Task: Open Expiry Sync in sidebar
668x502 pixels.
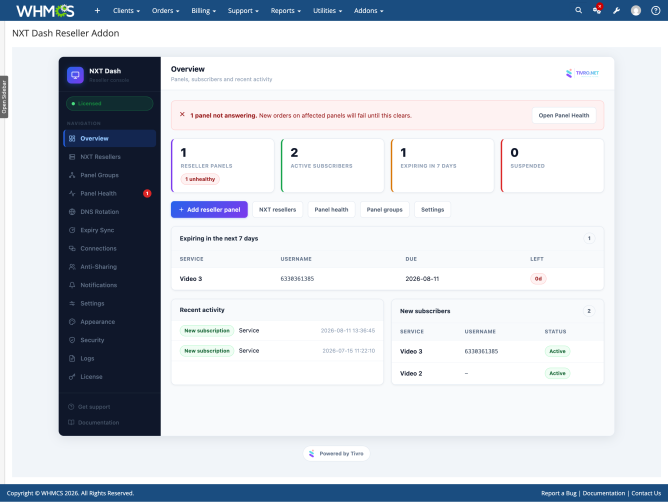Action: click(109, 230)
